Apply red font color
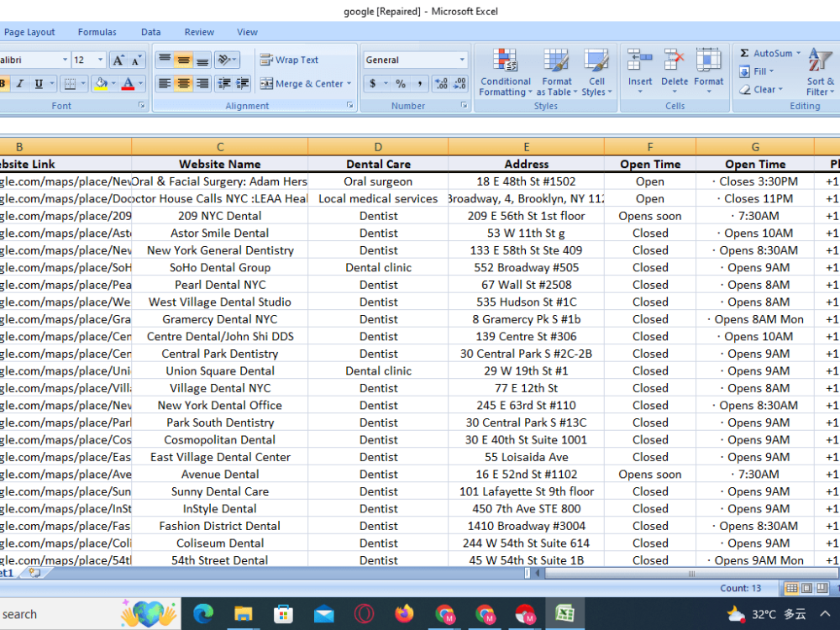 tap(128, 83)
